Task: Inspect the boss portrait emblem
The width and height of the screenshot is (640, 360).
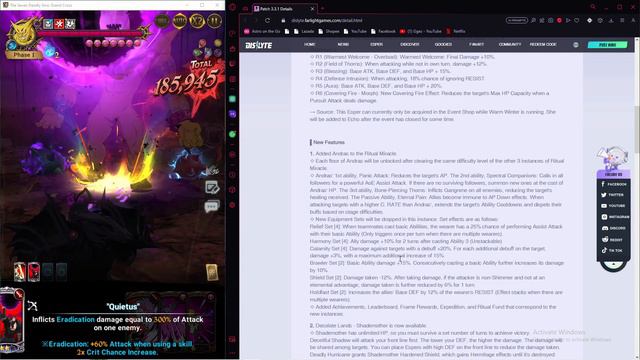Action: pyautogui.click(x=24, y=33)
